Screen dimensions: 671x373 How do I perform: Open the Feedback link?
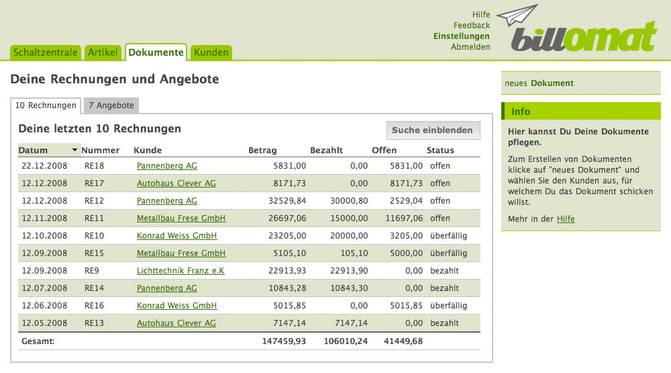point(472,25)
